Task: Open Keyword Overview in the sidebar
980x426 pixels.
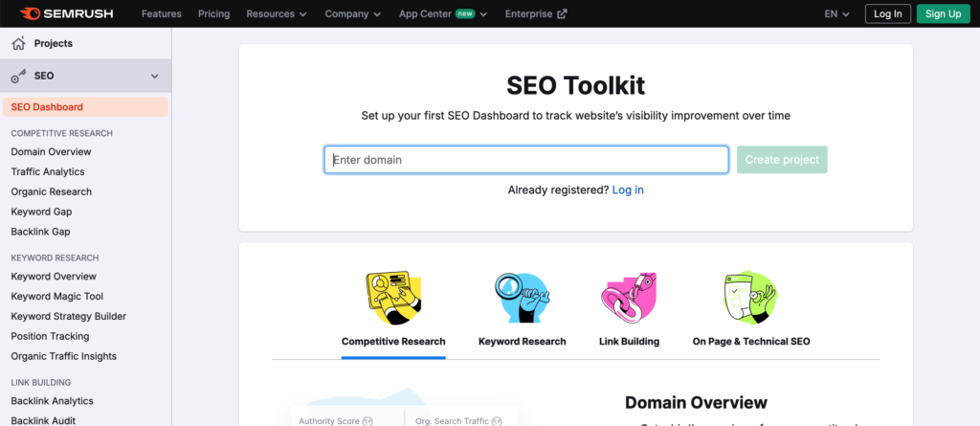Action: tap(54, 277)
